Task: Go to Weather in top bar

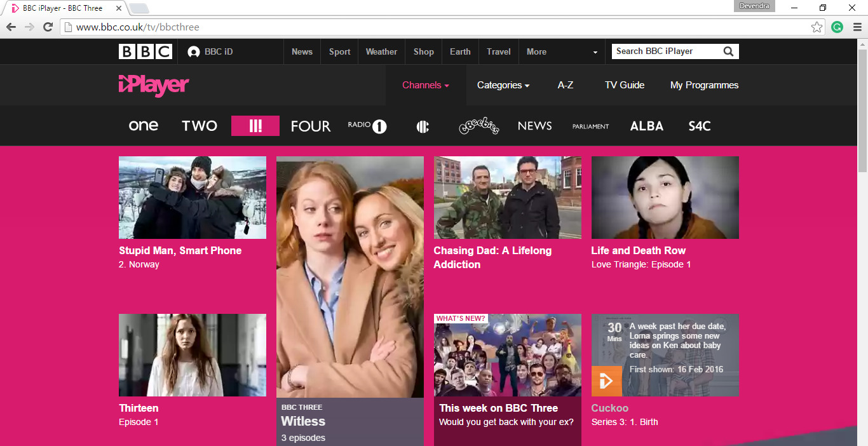Action: click(x=381, y=52)
